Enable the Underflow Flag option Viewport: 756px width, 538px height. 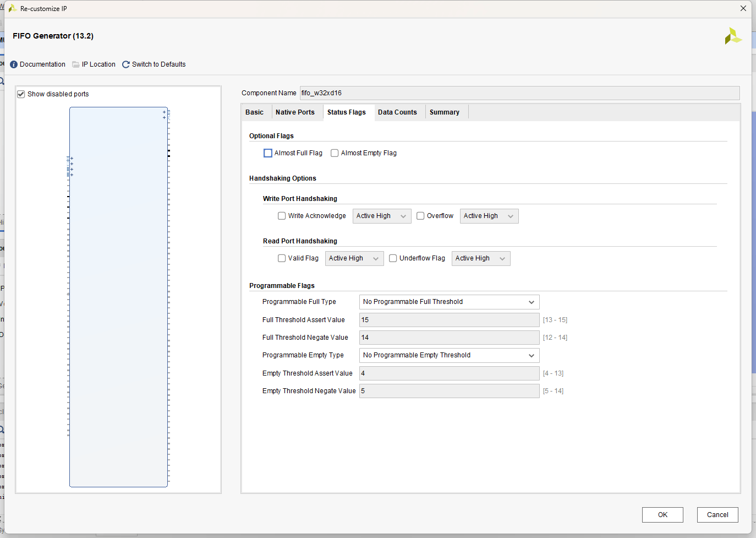coord(393,258)
